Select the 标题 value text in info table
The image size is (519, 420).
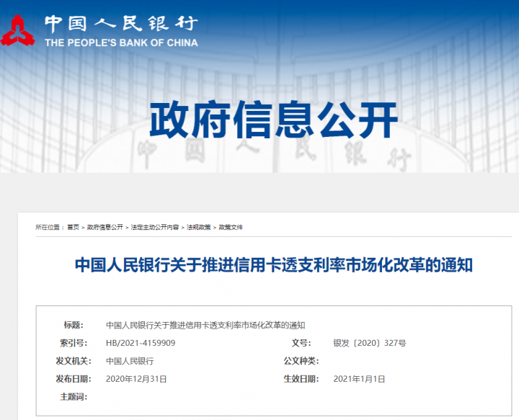pos(205,325)
